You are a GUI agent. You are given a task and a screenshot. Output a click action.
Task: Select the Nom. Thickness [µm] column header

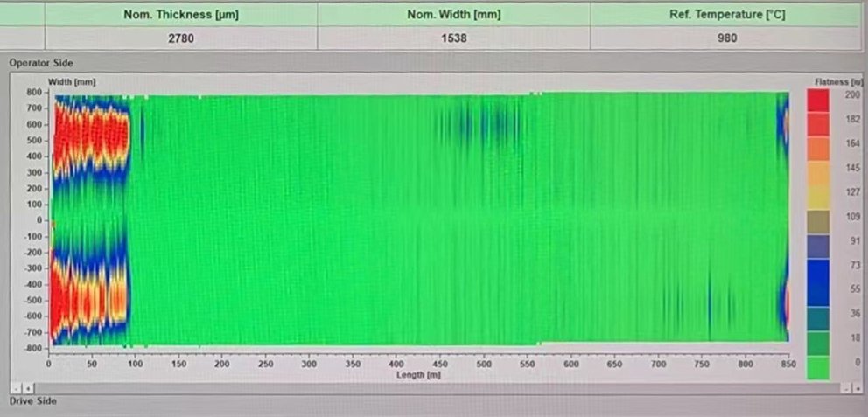point(180,15)
